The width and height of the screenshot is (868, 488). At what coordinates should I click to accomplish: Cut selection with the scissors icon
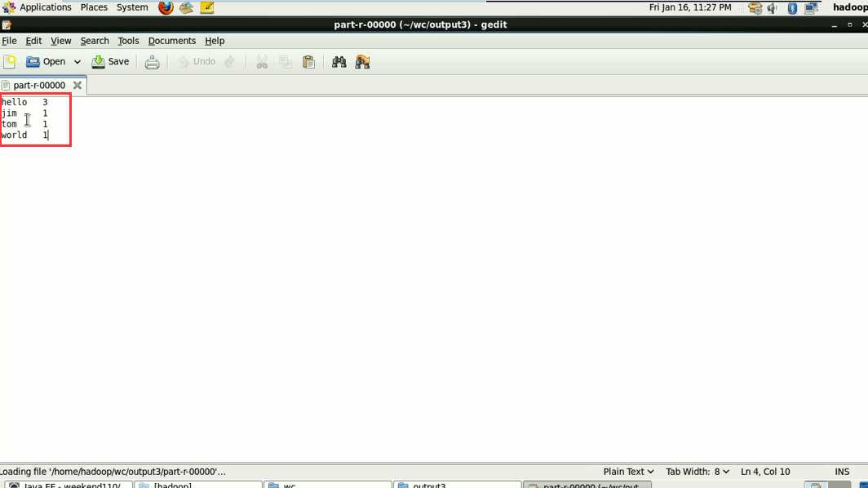tap(262, 62)
